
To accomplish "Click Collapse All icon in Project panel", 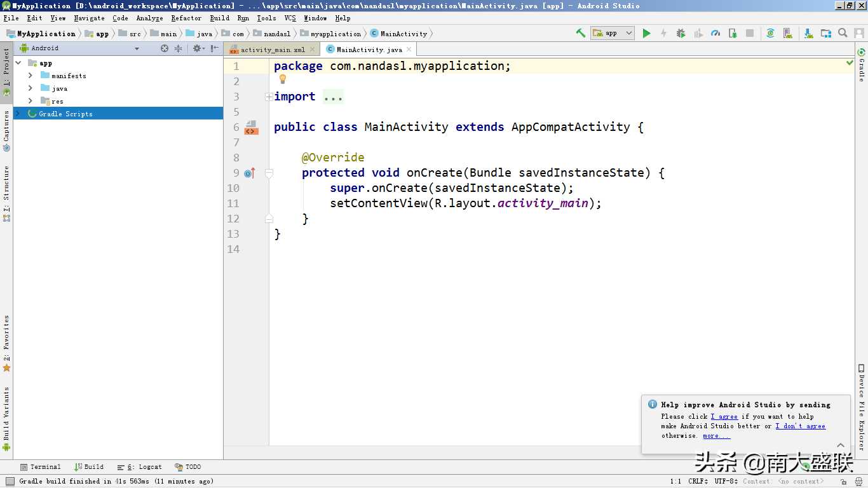I will (178, 48).
